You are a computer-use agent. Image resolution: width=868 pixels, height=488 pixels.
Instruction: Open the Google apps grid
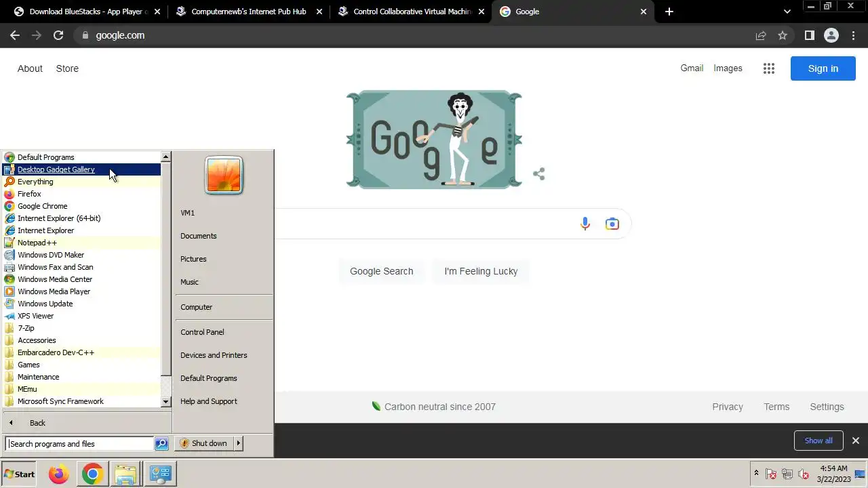click(768, 68)
